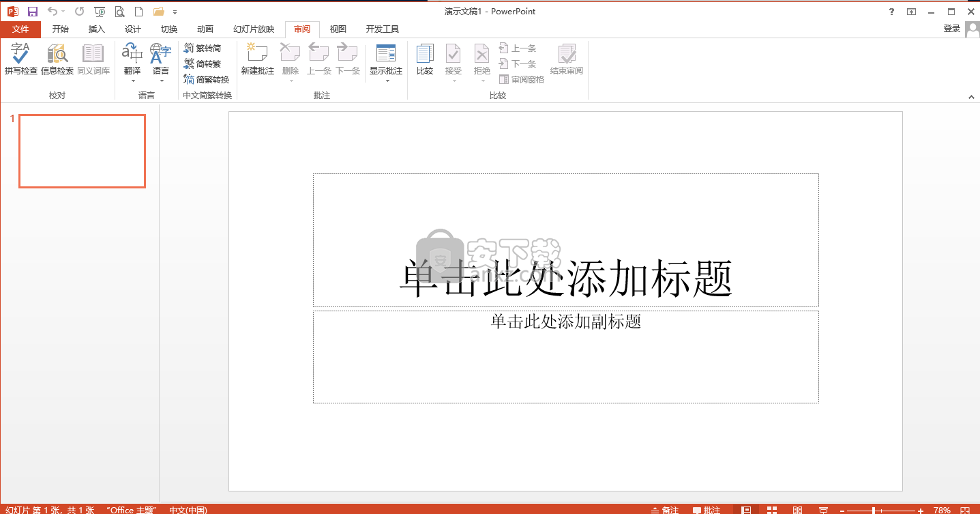The width and height of the screenshot is (980, 514).
Task: Switch to the 幻灯片放映 tab
Action: [x=254, y=29]
